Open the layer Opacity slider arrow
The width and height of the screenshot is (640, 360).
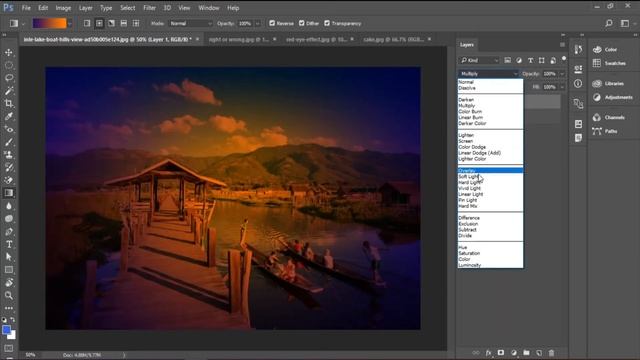click(x=562, y=73)
